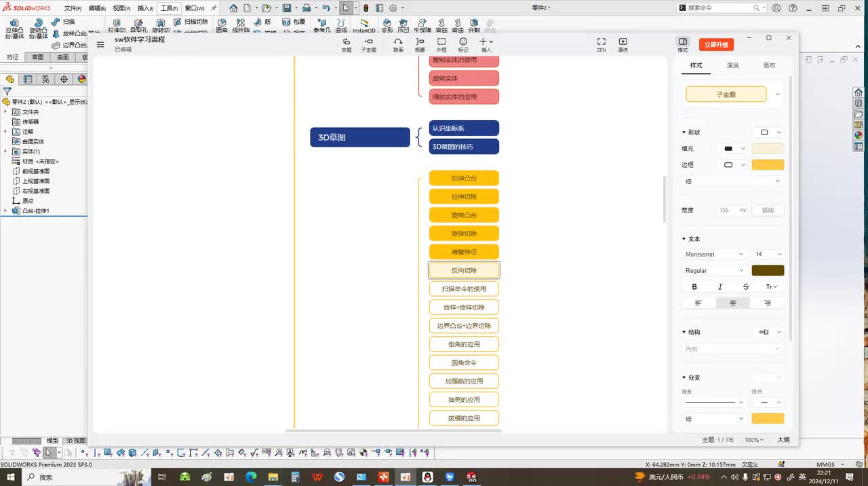Viewport: 868px width, 486px height.
Task: Click the SolidWorks print icon
Action: click(307, 8)
